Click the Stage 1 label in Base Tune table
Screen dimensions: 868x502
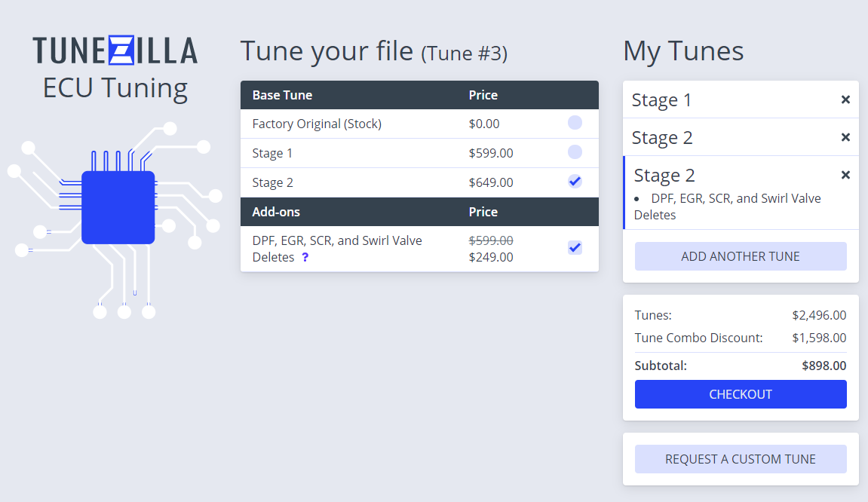[272, 153]
